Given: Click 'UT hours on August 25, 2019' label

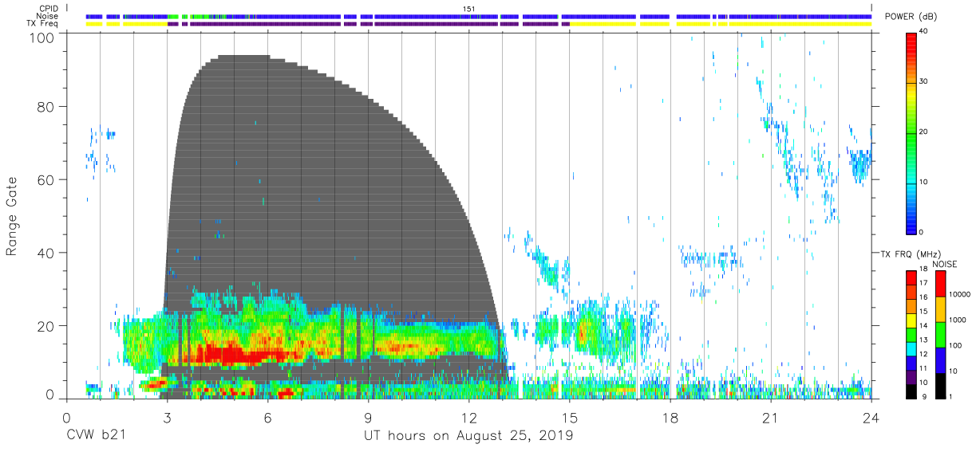Looking at the screenshot, I should pos(468,436).
